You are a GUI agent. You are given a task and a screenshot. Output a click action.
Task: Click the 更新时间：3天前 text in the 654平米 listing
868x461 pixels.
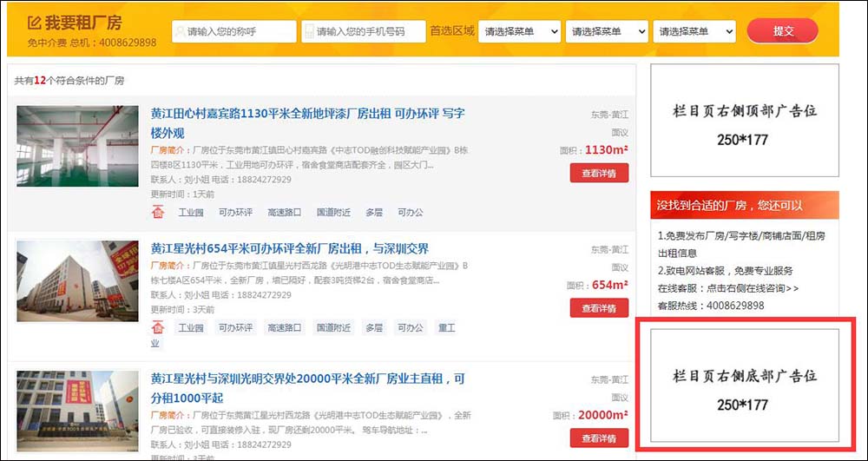coord(182,309)
